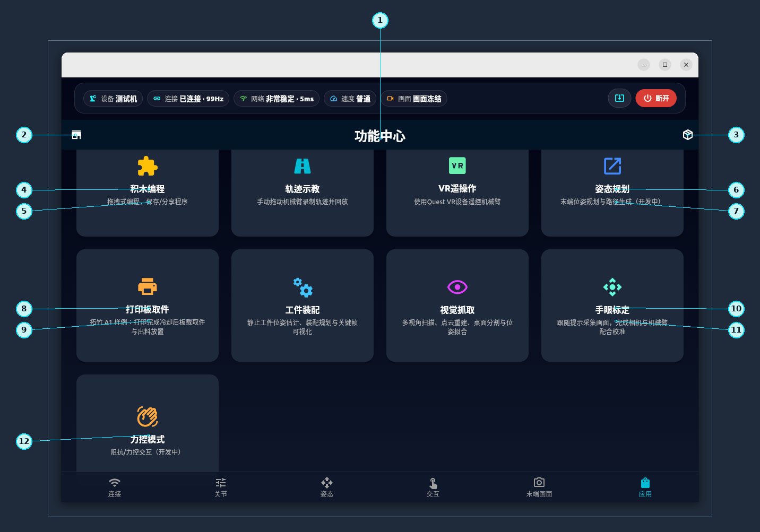Click description 手动拖动机械臂录制轨迹并回放

click(303, 202)
